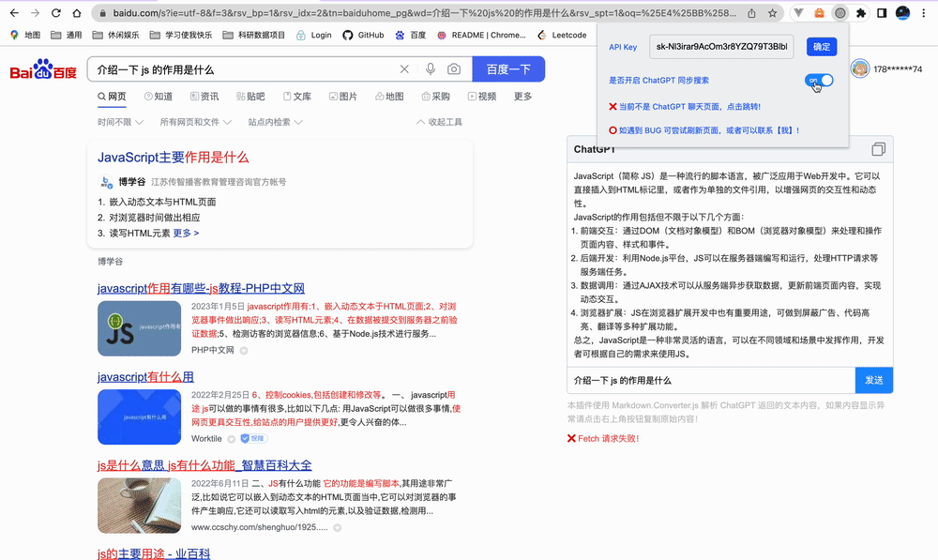938x560 pixels.
Task: Focus the ChatGPT prompt input box
Action: (711, 380)
